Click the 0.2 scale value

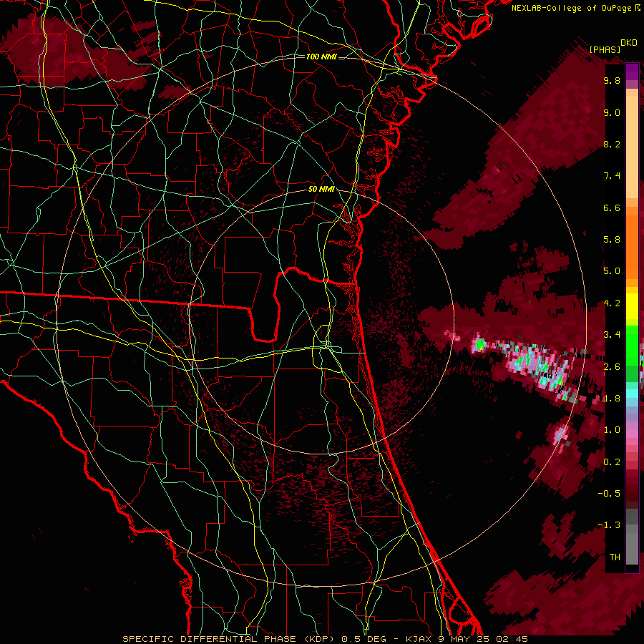click(612, 462)
